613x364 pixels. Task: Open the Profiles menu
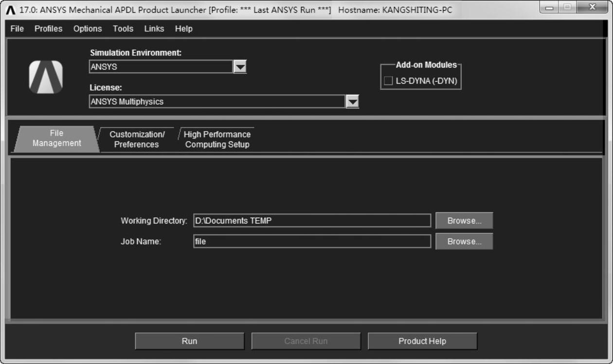pyautogui.click(x=48, y=29)
